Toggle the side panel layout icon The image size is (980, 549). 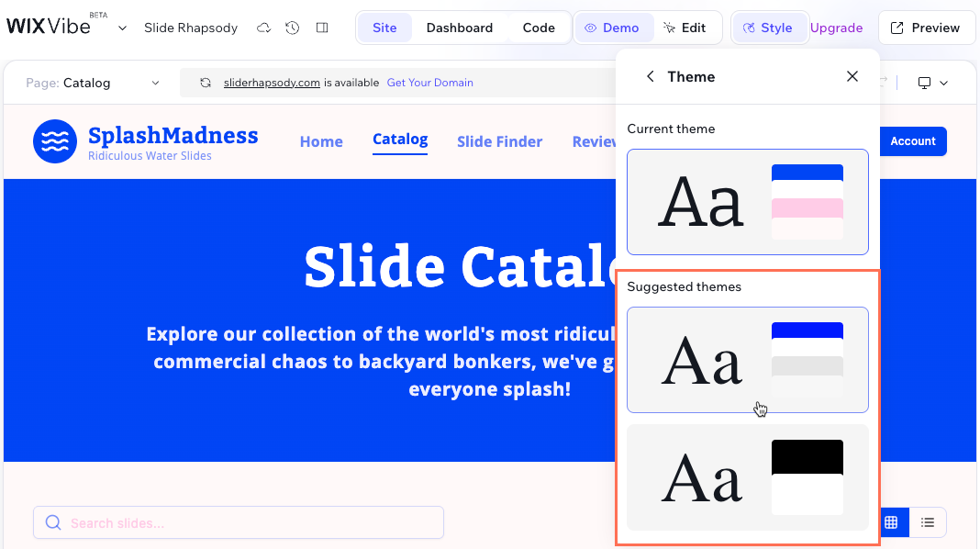pos(321,28)
